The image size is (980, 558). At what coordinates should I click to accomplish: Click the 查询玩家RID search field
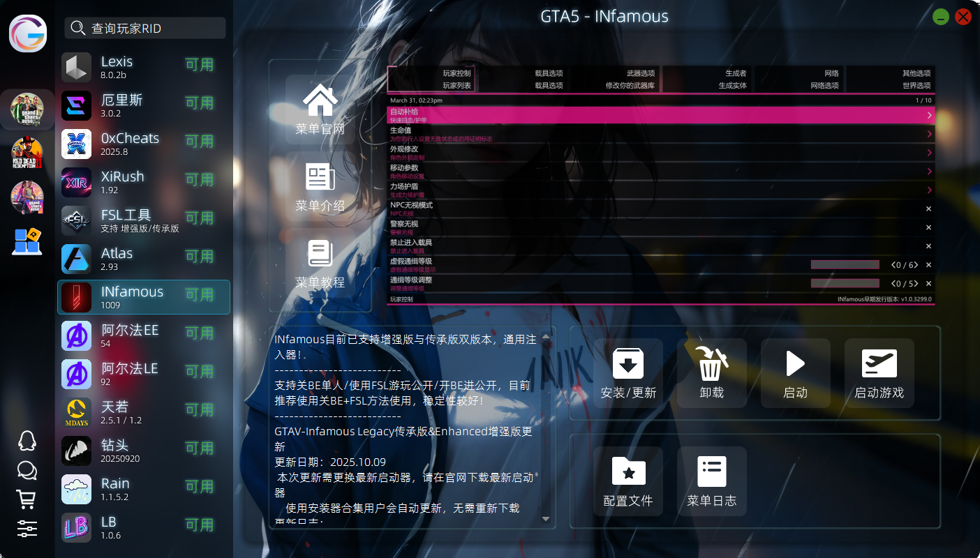click(155, 28)
